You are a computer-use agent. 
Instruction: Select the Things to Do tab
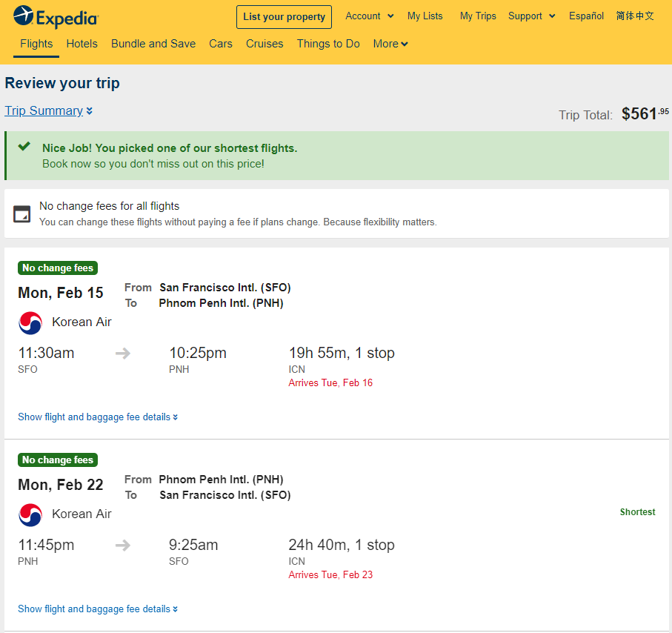point(328,44)
